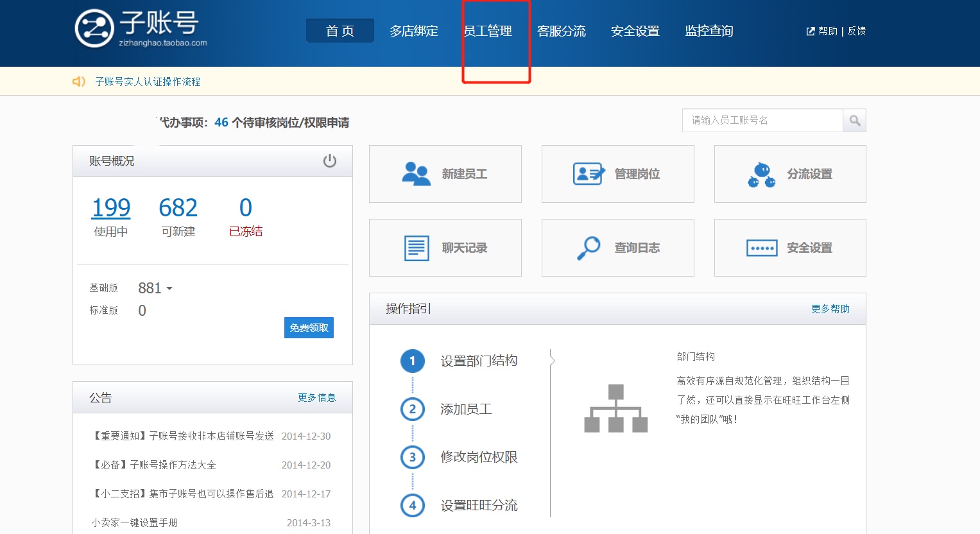The image size is (980, 534).
Task: Open the 首页 tab
Action: (x=340, y=31)
